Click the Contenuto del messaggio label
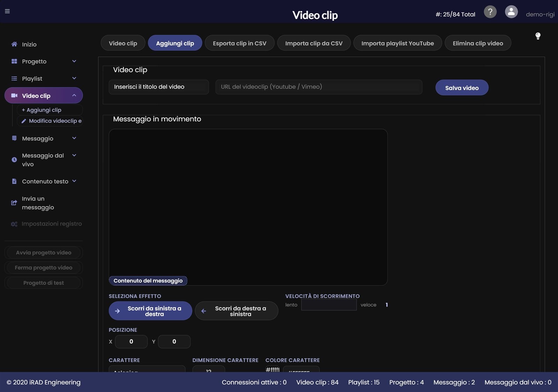 [148, 281]
